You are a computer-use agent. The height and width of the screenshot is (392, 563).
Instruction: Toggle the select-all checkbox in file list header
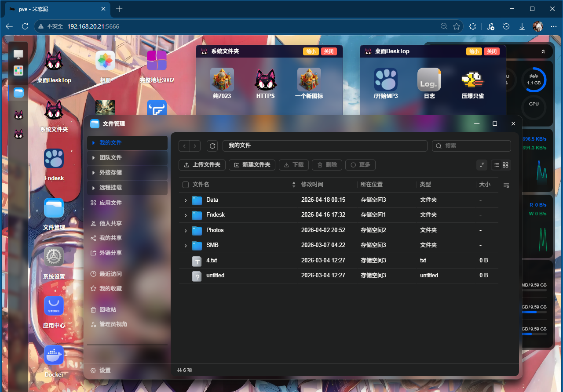185,185
